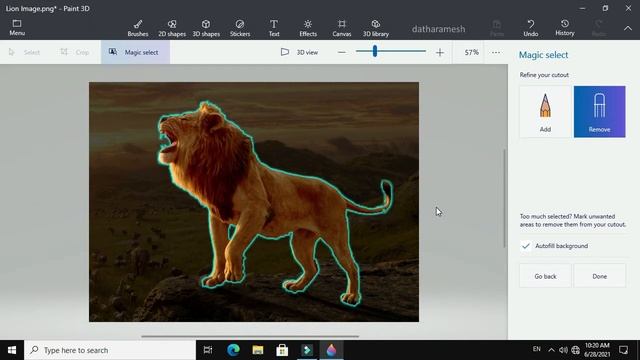Open the volume control
Screen dimensions: 640x360
click(563, 350)
